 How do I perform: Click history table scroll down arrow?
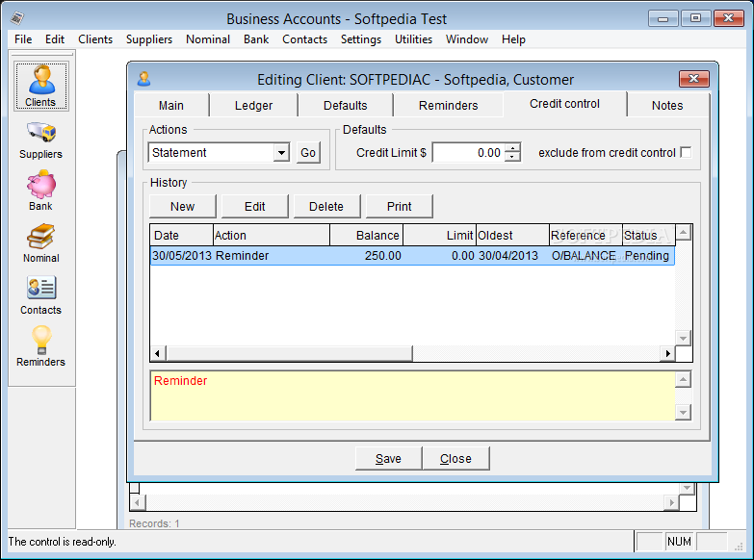[684, 338]
